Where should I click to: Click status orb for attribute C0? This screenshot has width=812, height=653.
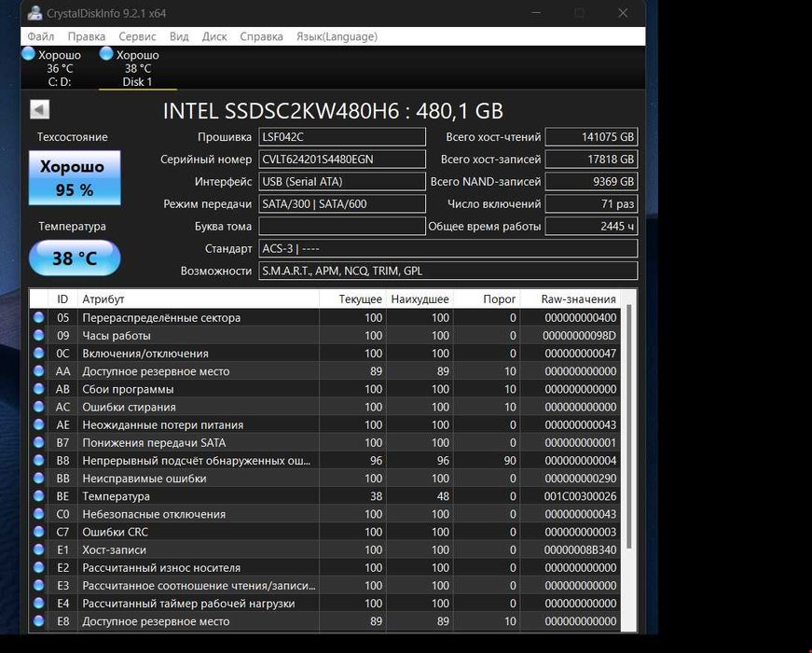point(39,514)
